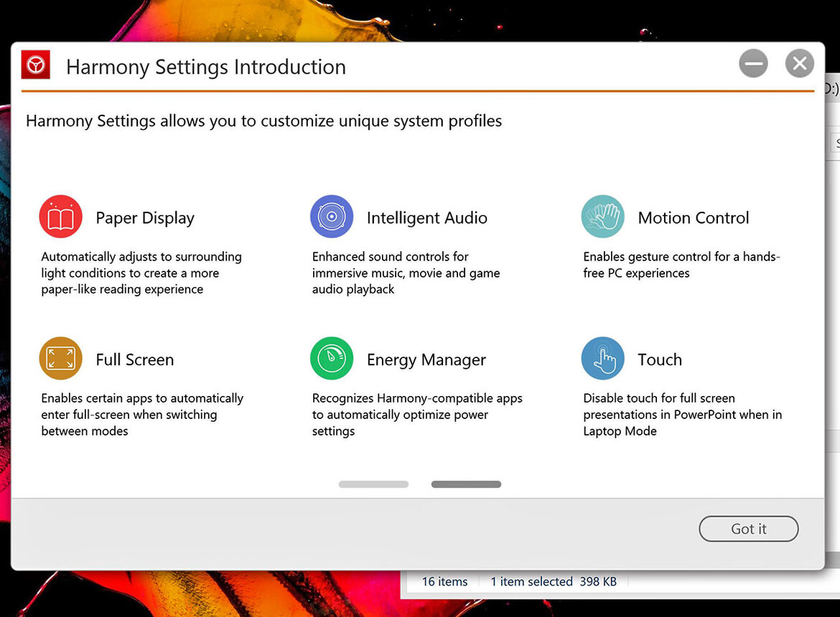The height and width of the screenshot is (617, 840).
Task: Click the "Full Screen" heading
Action: click(135, 359)
